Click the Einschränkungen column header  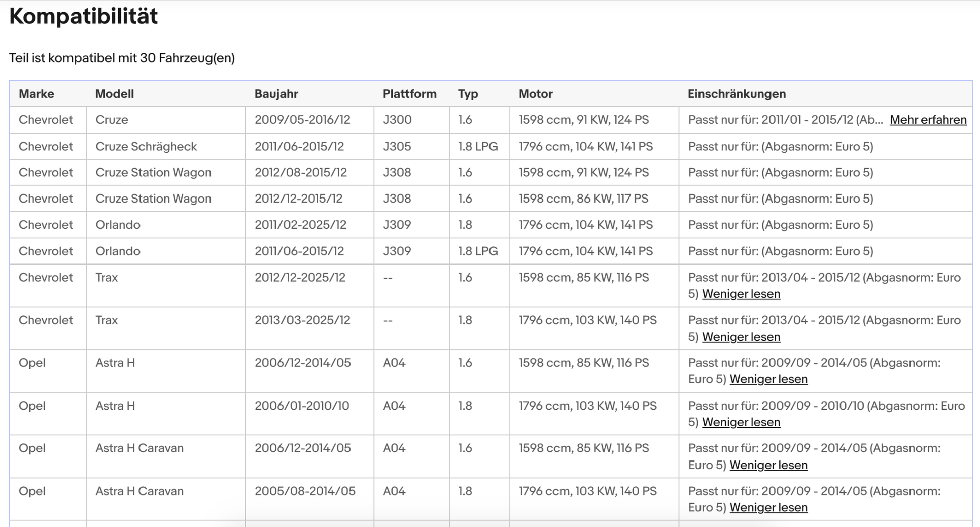(x=737, y=94)
